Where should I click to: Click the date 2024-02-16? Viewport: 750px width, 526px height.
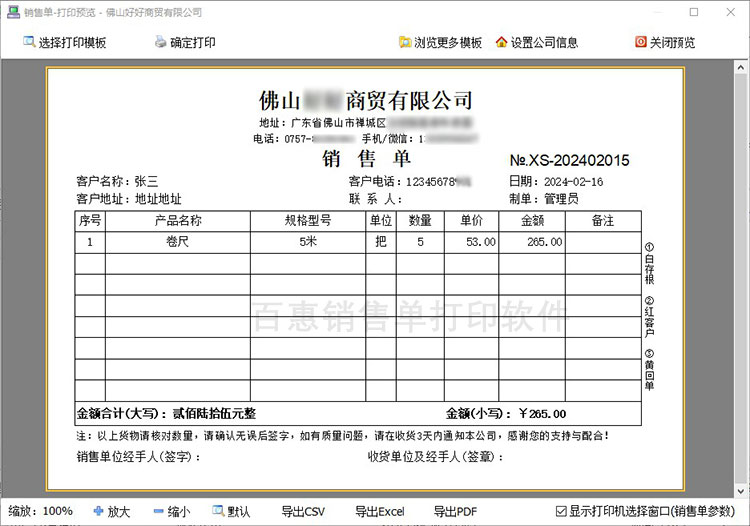coord(573,182)
